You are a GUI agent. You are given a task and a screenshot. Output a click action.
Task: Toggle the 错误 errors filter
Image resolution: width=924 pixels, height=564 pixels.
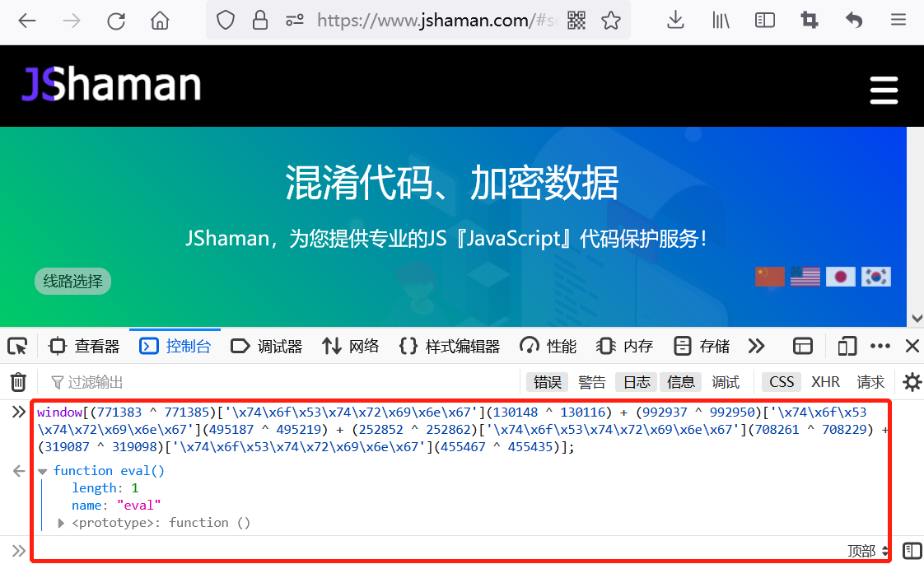[548, 383]
